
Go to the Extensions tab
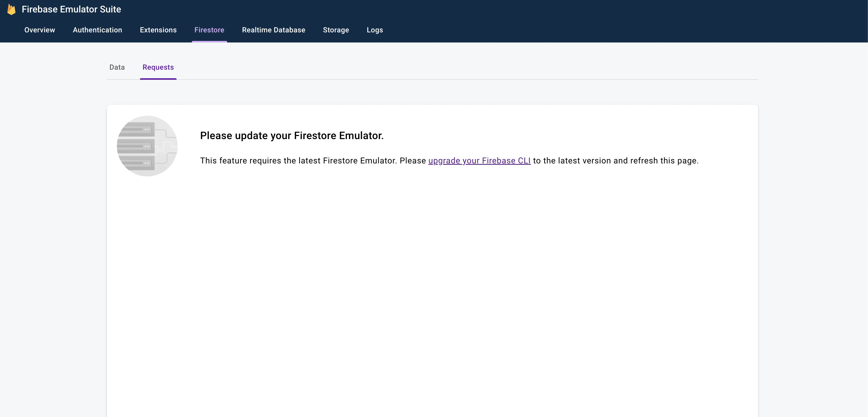coord(158,30)
